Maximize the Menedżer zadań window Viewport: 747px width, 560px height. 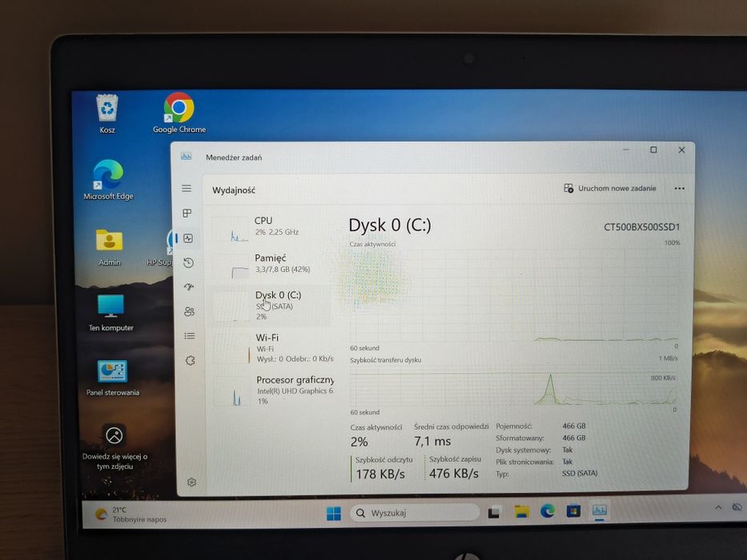[653, 150]
